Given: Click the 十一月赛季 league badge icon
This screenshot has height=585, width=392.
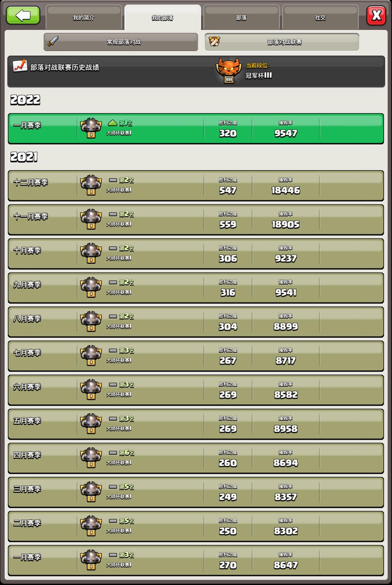Looking at the screenshot, I should tap(90, 220).
